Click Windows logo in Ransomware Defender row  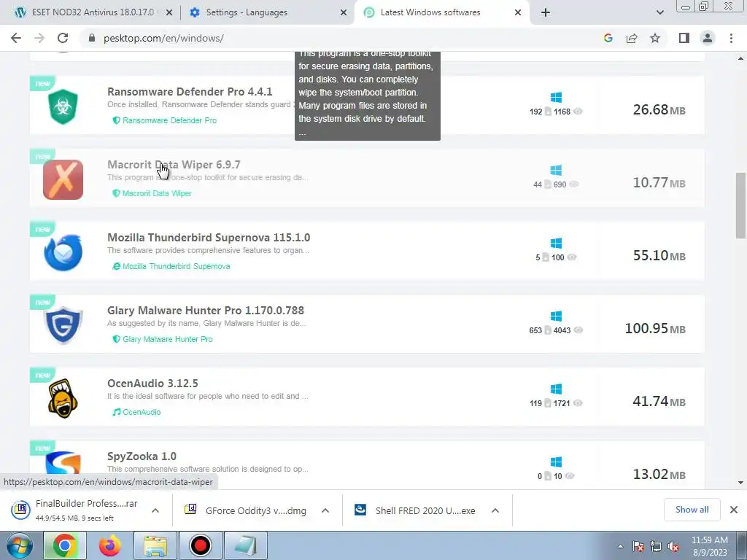[556, 98]
